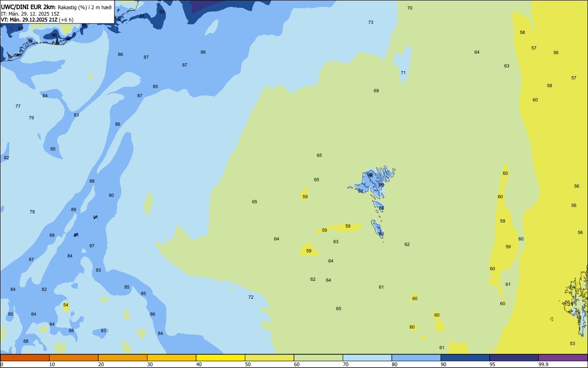
Task: Click the "95" legend tick label
Action: pyautogui.click(x=492, y=364)
